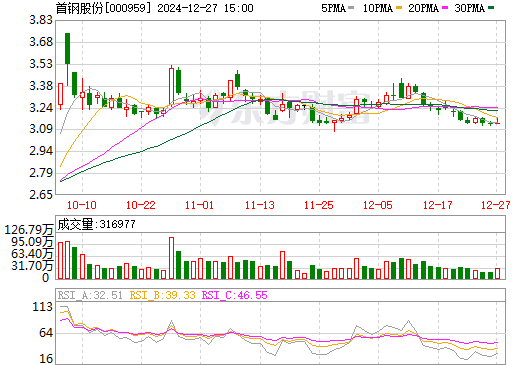Click the RSI_B:39.33 indicator value
This screenshot has height=365, width=520.
click(x=162, y=295)
